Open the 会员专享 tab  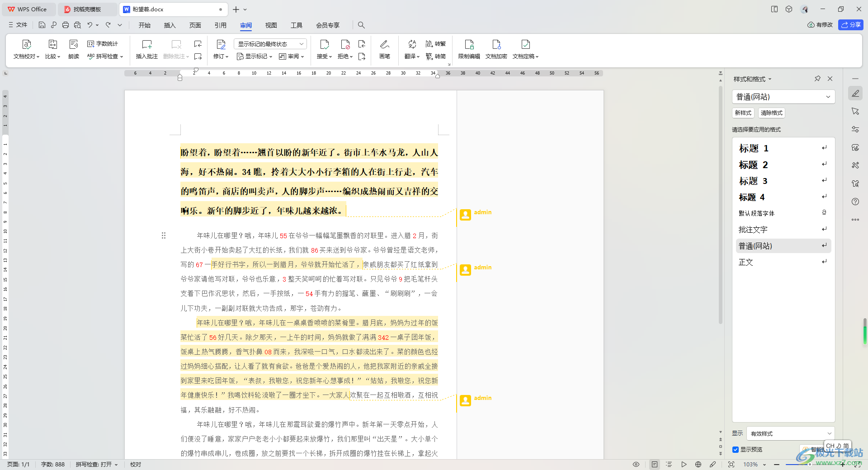tap(328, 25)
